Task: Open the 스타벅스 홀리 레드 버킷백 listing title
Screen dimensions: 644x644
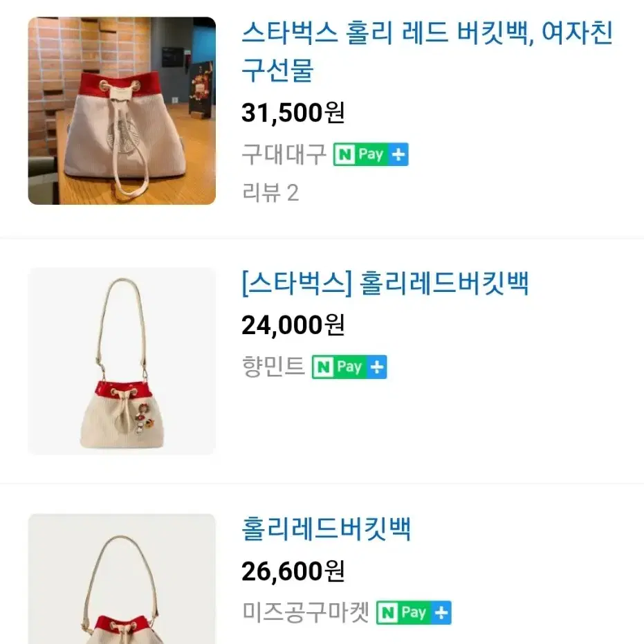Action: pyautogui.click(x=427, y=51)
